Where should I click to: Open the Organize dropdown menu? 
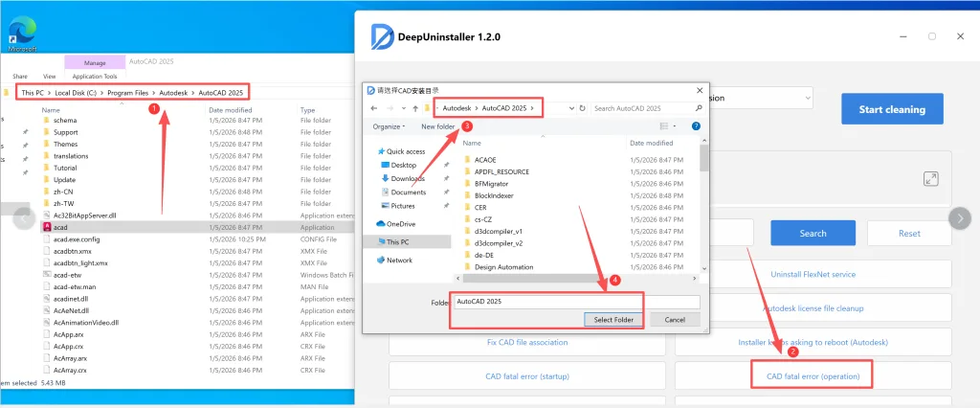[x=389, y=126]
